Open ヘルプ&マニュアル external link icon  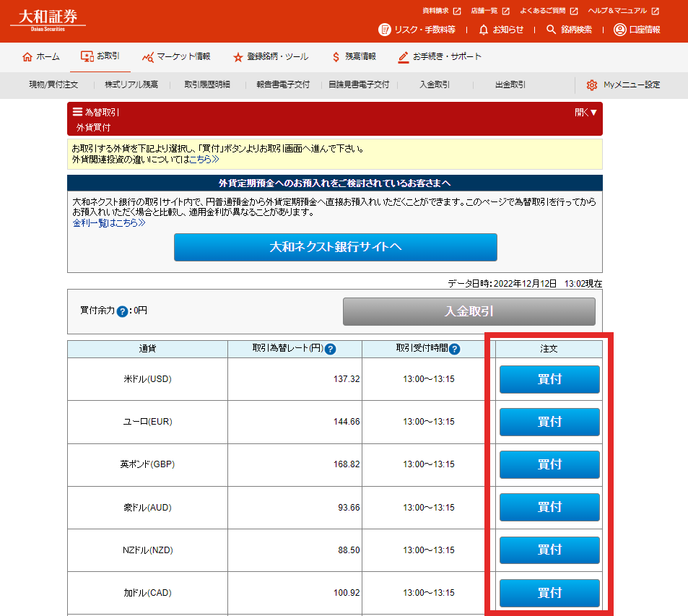tap(655, 11)
